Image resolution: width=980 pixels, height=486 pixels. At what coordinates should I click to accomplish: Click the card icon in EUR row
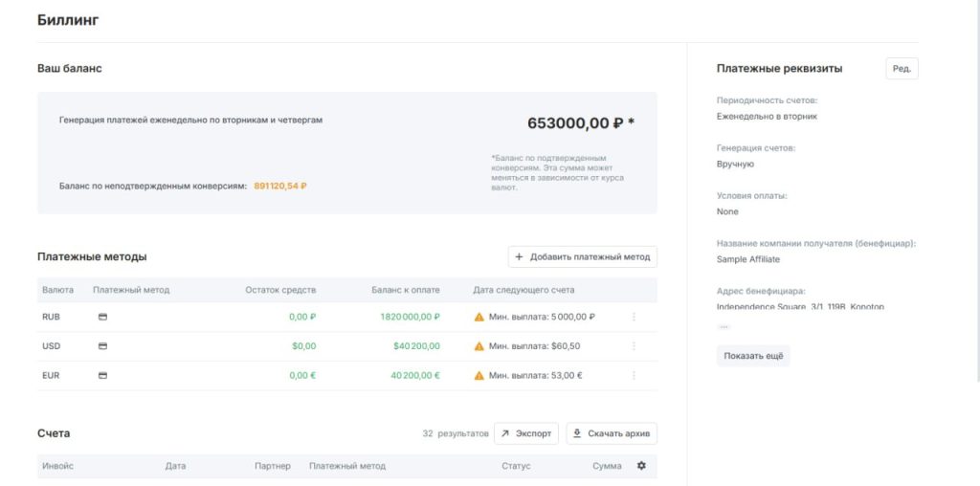(x=103, y=375)
